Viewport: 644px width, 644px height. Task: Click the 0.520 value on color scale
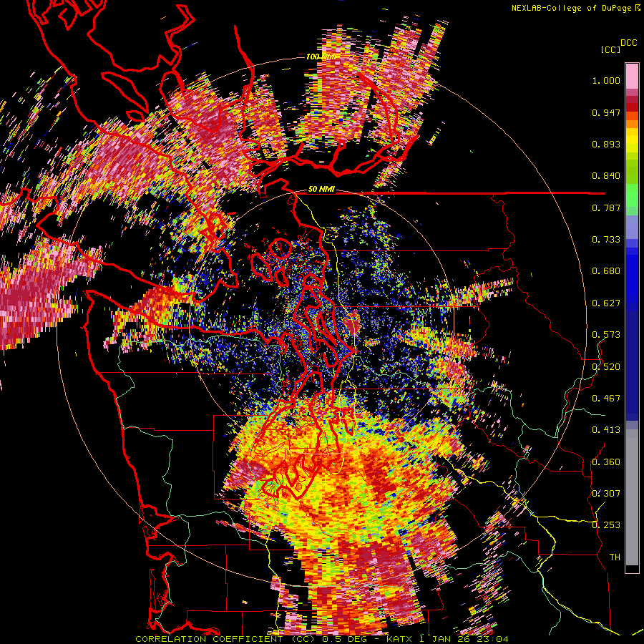coord(606,366)
